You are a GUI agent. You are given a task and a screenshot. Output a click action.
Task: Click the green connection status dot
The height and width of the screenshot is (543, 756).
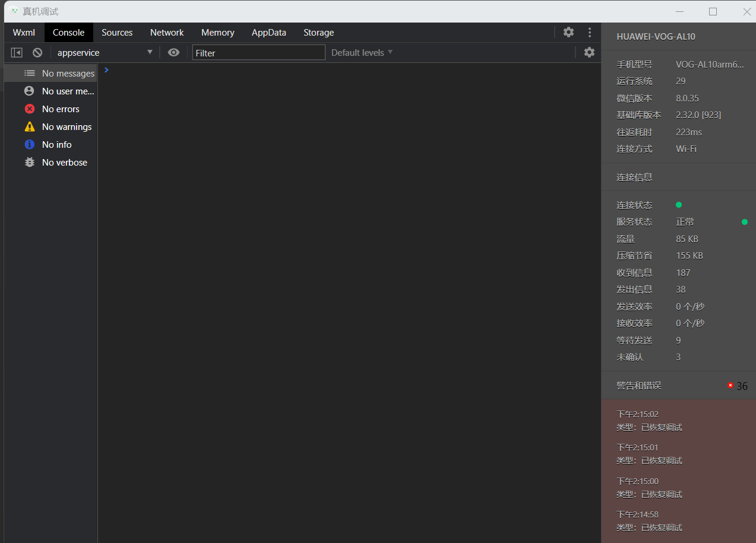click(679, 205)
